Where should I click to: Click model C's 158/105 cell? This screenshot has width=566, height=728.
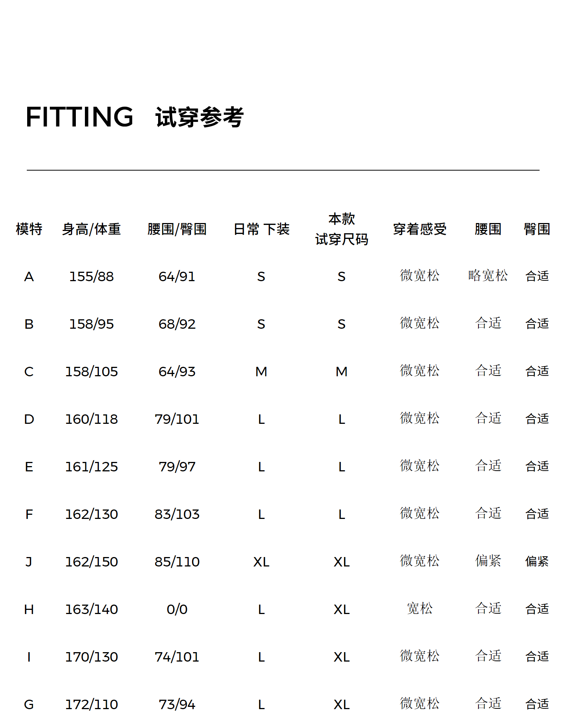(91, 372)
